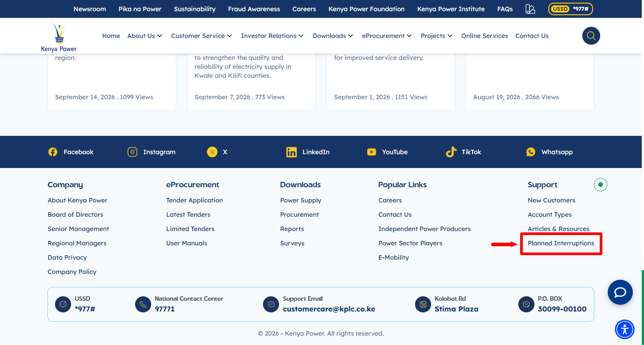644x345 pixels.
Task: Open the news card dated September 14, 2026
Action: 112,82
